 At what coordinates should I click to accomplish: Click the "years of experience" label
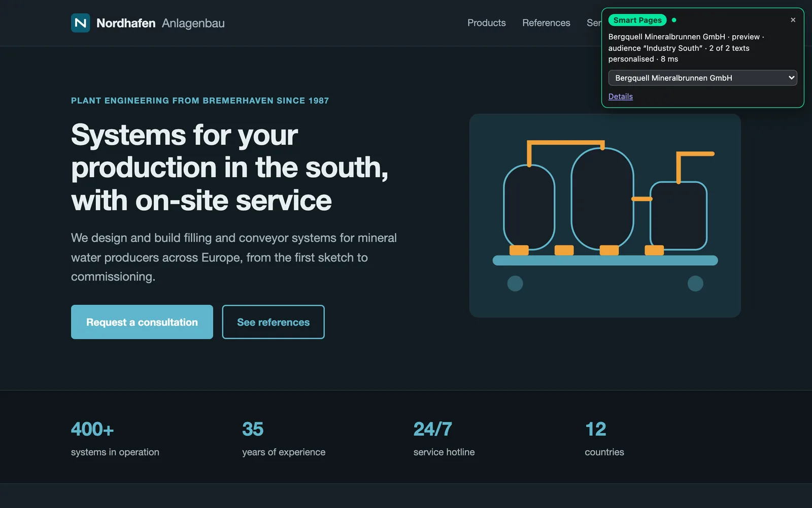click(284, 452)
